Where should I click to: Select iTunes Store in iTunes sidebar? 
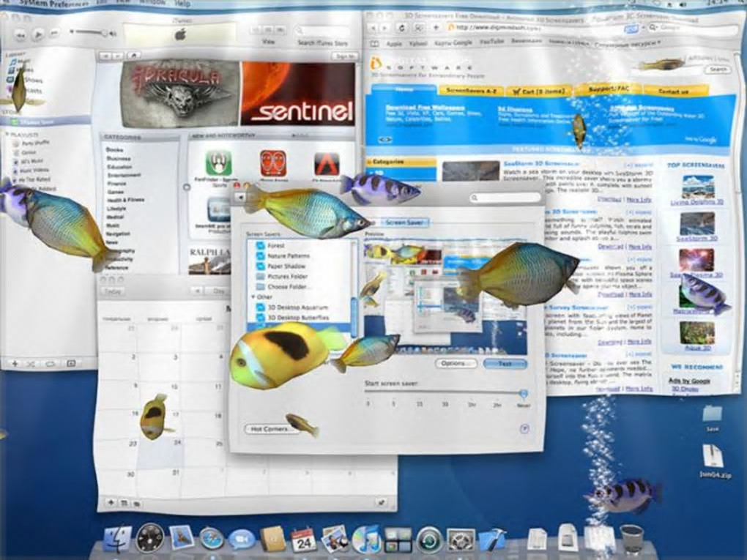click(45, 122)
